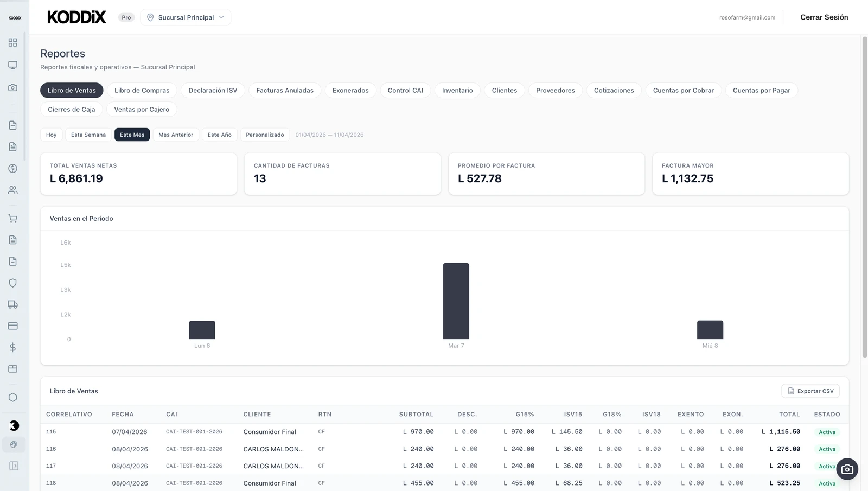Click the Mar 7 bar in chart
Screen dimensions: 868x491
pyautogui.click(x=456, y=301)
